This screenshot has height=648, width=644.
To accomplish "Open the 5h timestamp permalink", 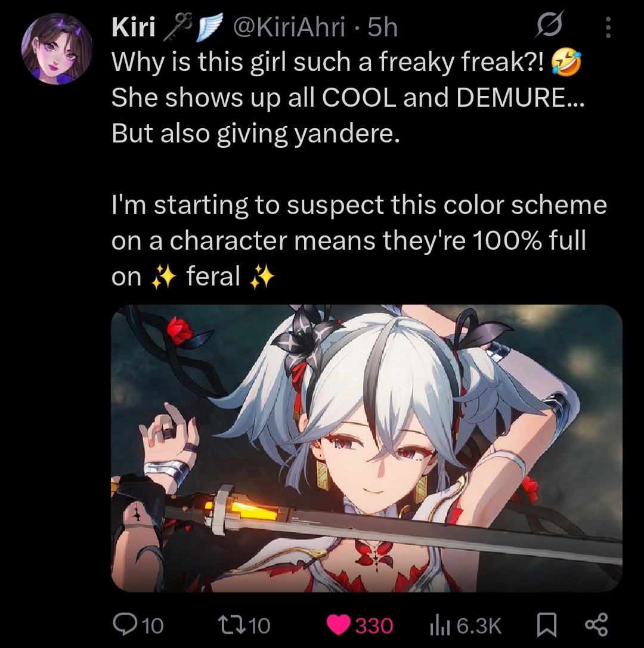I will point(382,27).
